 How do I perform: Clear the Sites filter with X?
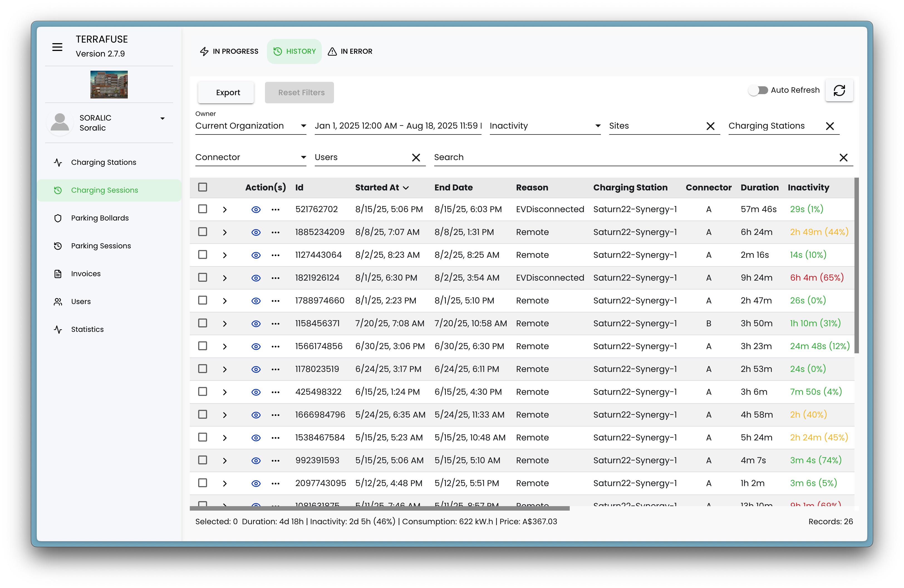click(710, 126)
